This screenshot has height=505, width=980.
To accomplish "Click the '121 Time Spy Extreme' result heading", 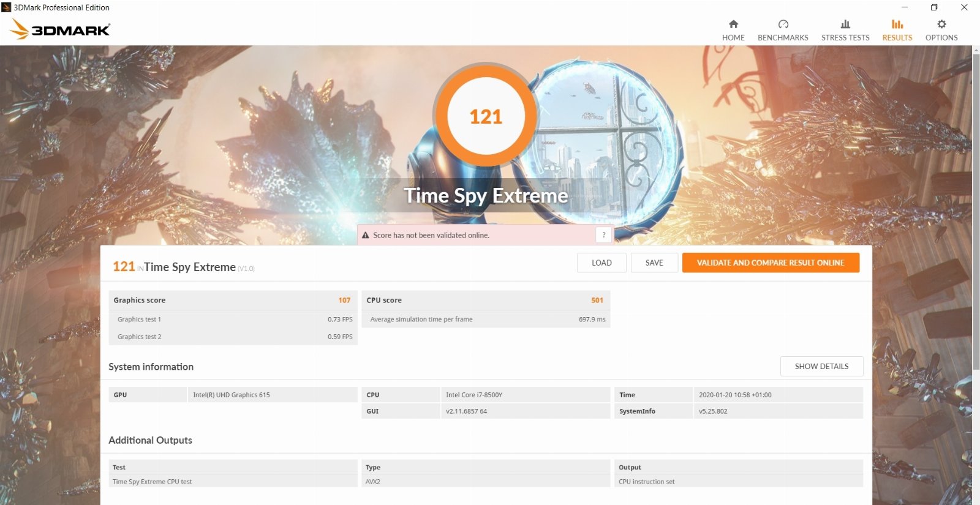I will point(183,267).
